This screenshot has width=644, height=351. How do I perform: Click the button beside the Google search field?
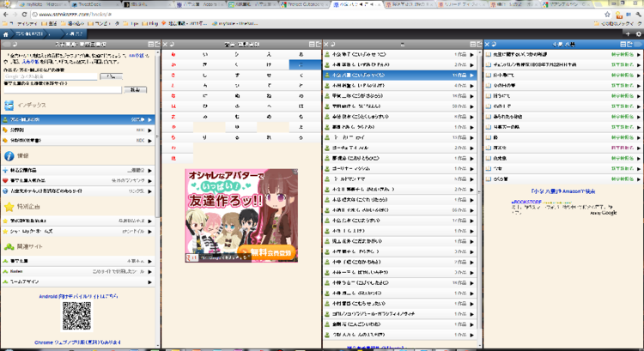tap(111, 76)
